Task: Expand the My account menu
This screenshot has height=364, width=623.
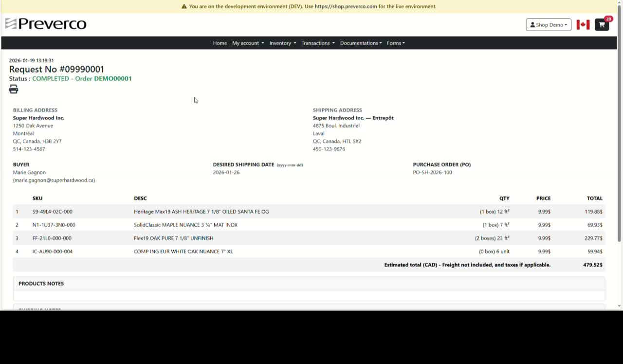Action: [248, 43]
